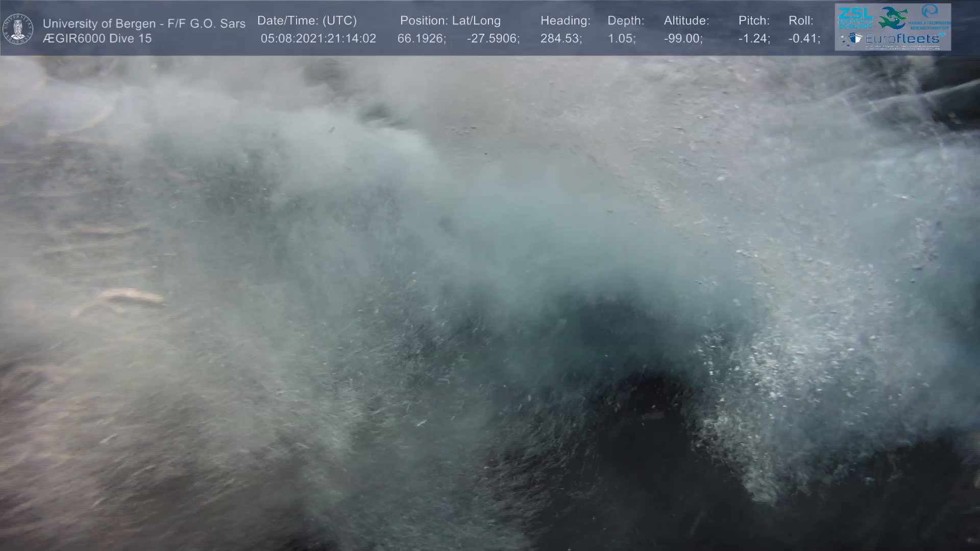This screenshot has height=551, width=980.
Task: Click the pitch value -1.24
Action: [754, 39]
